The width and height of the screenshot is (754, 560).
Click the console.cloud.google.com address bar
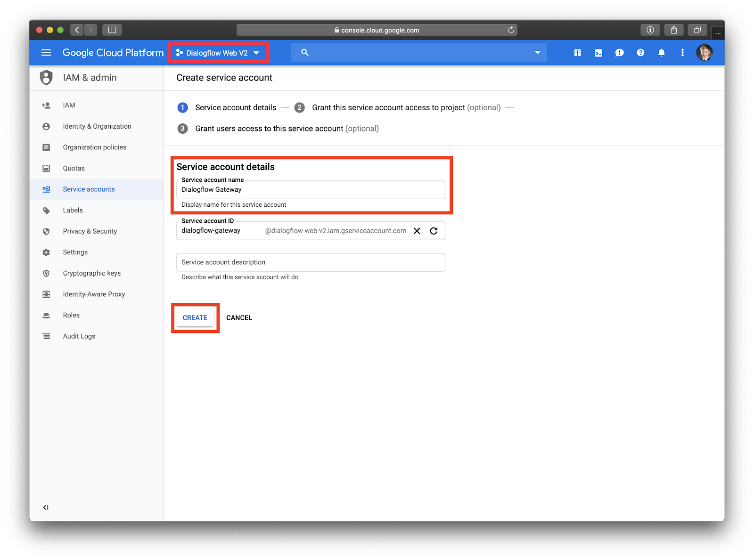click(377, 30)
